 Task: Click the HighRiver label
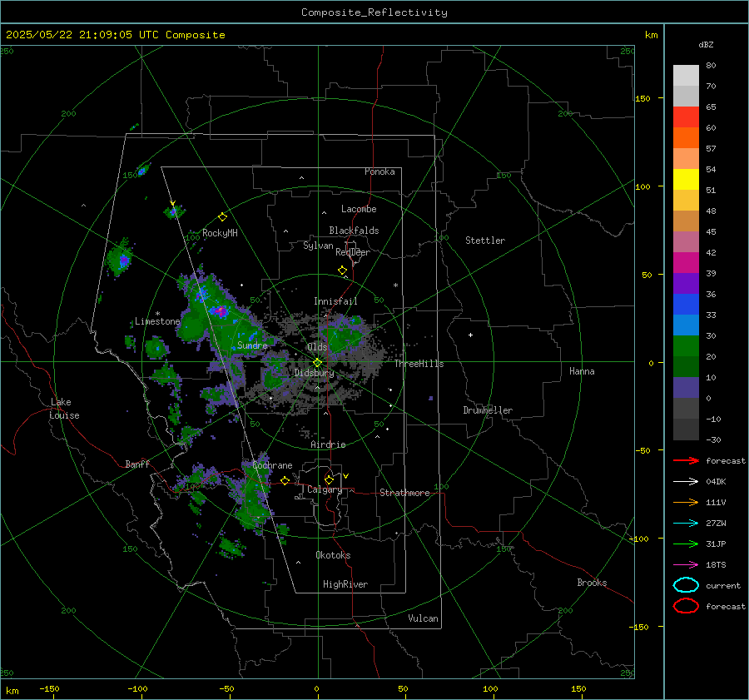(x=345, y=584)
